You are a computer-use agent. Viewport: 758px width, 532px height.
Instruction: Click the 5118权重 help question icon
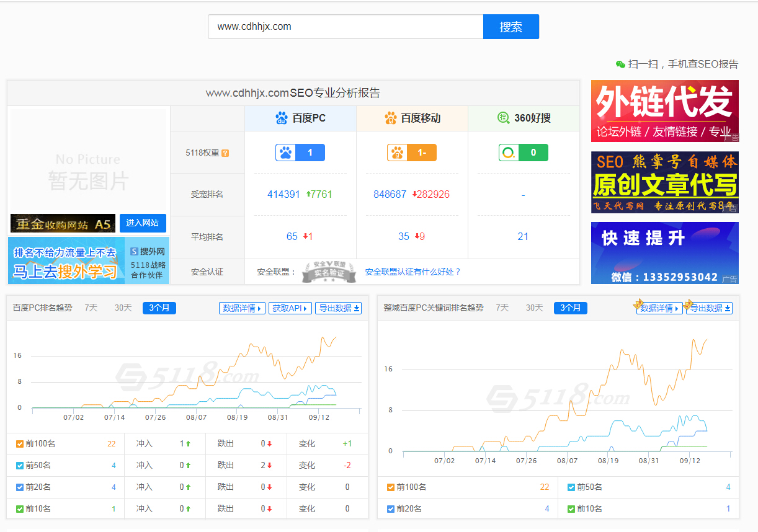[x=225, y=153]
